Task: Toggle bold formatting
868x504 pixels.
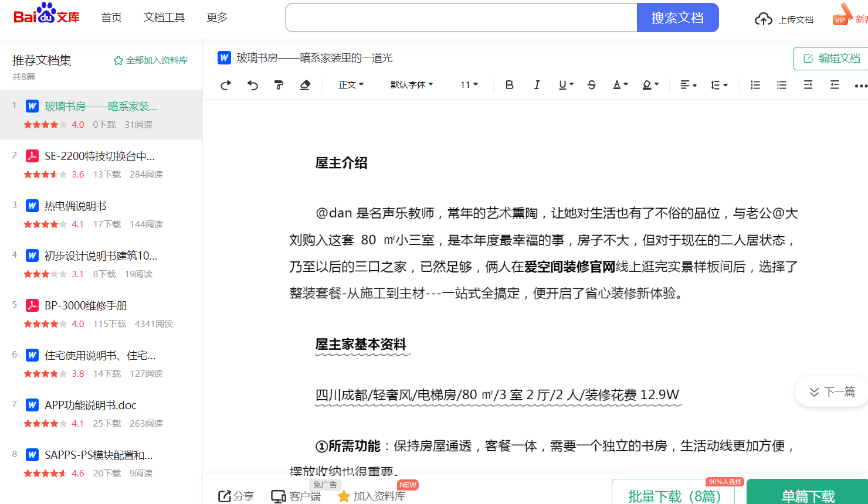Action: [x=509, y=85]
